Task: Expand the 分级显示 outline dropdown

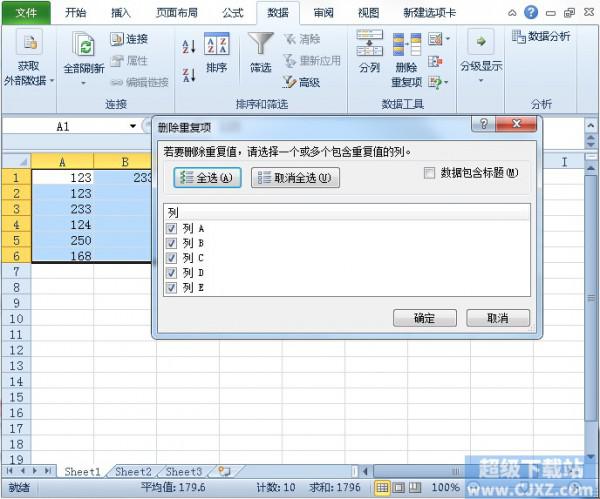Action: [481, 82]
